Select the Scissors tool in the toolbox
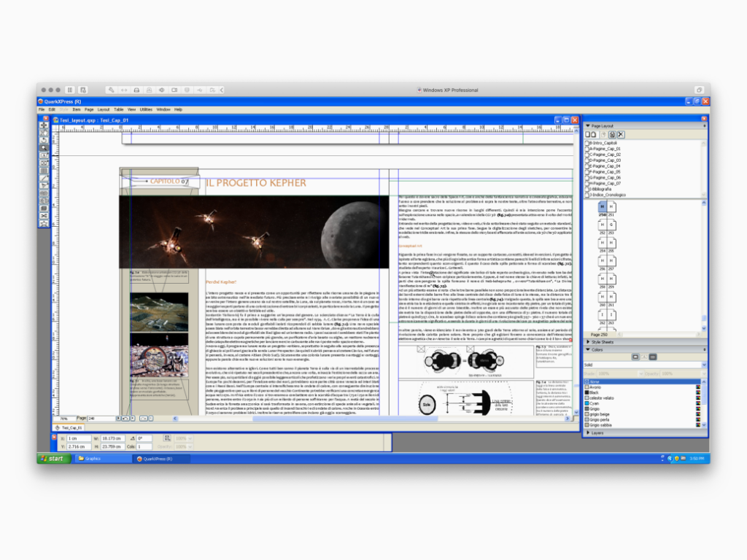747x560 pixels. pyautogui.click(x=44, y=216)
